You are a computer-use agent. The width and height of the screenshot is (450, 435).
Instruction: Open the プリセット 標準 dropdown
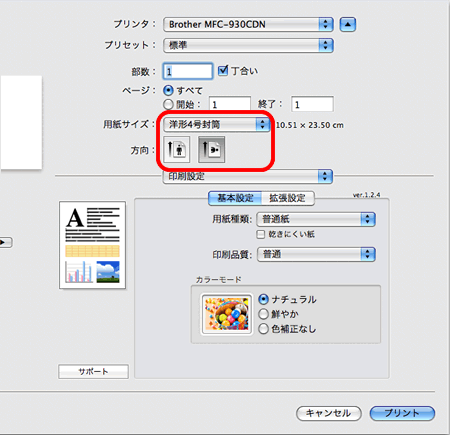click(x=248, y=45)
